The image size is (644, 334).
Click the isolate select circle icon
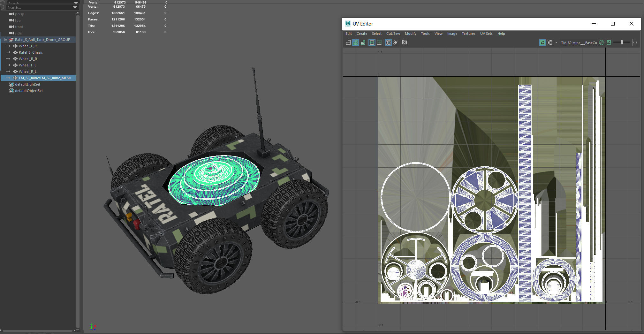pyautogui.click(x=396, y=42)
